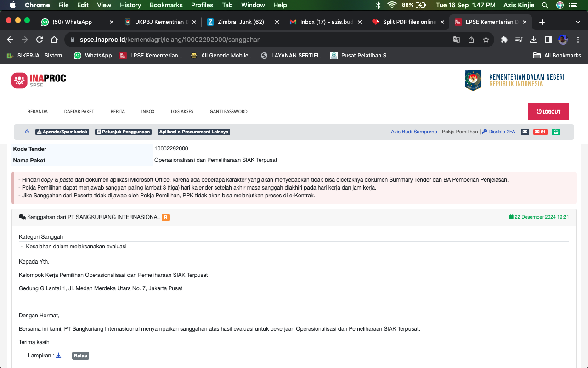Screen dimensions: 588x368
Task: Toggle the Chrome side panel
Action: click(x=548, y=40)
